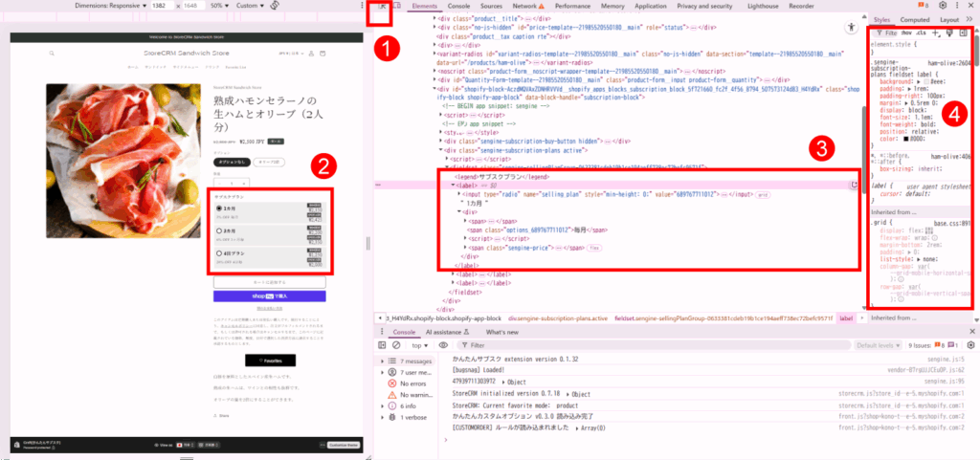Rotate the viewport orientation icon
980x460 pixels.
275,6
